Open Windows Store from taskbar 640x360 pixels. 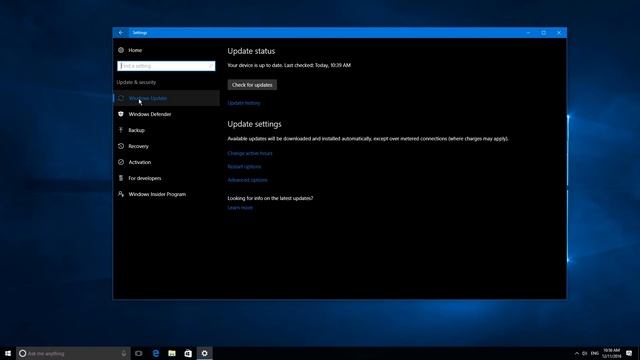pyautogui.click(x=188, y=353)
